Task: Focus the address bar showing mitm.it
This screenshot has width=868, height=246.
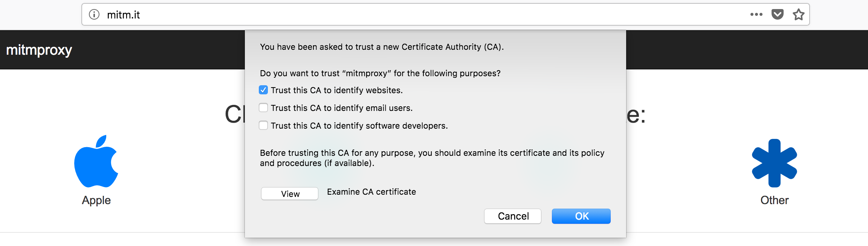Action: (414, 15)
